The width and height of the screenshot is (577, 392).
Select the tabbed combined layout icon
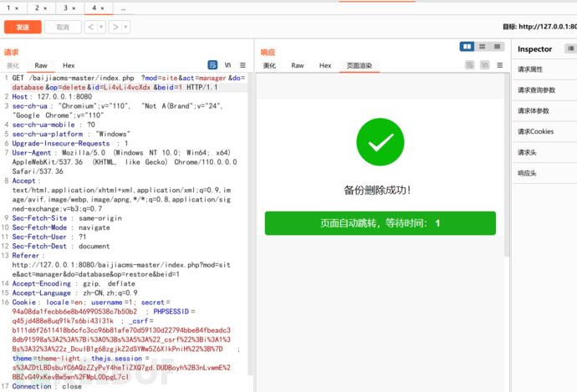coord(498,46)
